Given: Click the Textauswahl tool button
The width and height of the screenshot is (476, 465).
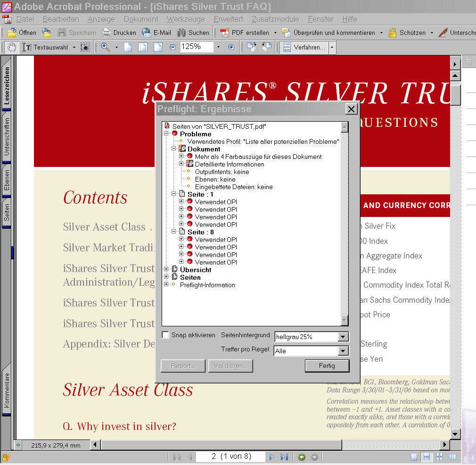Looking at the screenshot, I should point(46,47).
